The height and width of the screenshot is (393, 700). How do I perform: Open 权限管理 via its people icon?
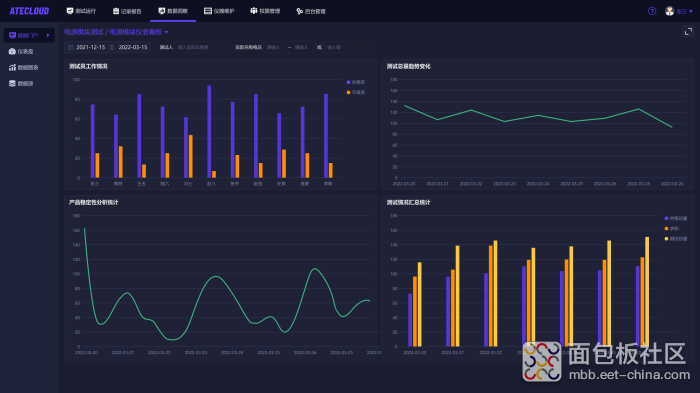[254, 11]
